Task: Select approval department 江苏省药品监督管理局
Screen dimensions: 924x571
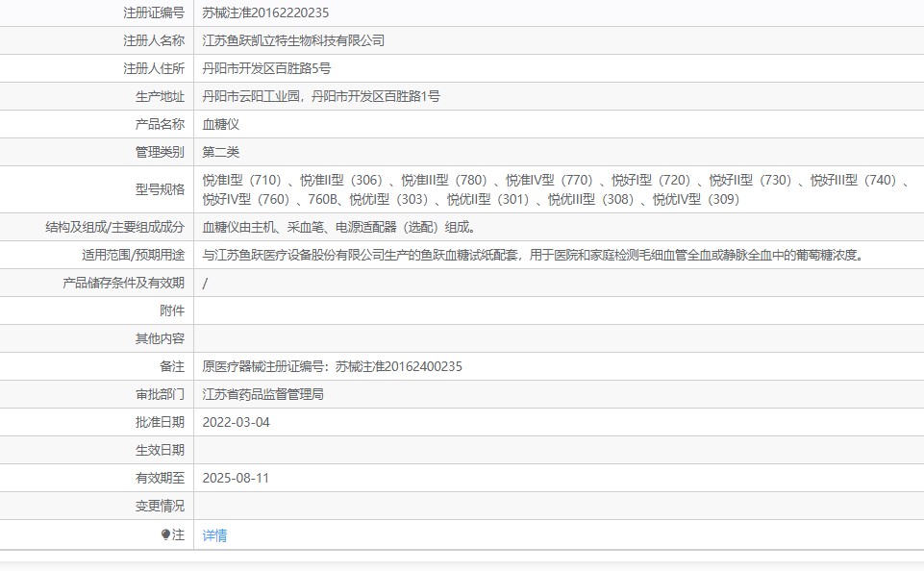Action: pyautogui.click(x=262, y=394)
